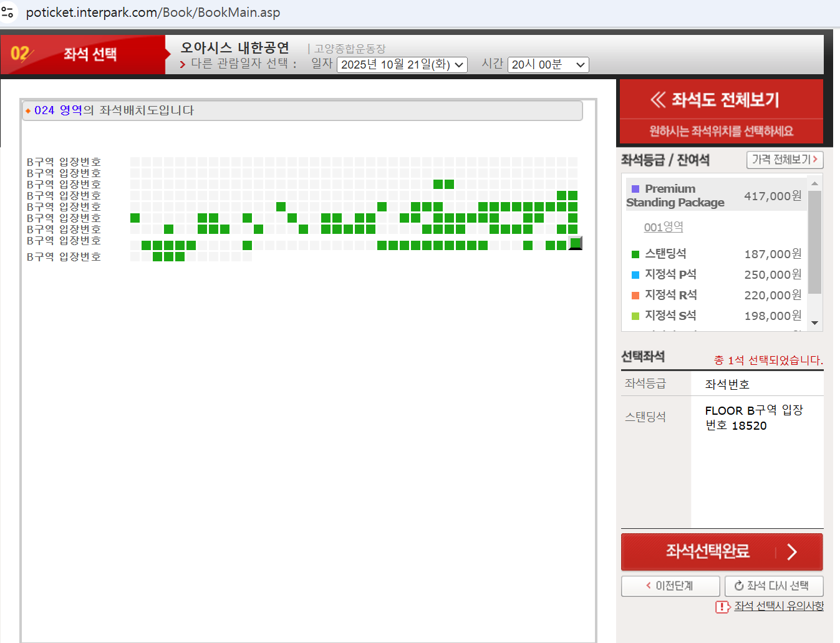Click the seat grade list scrollbar thumb

click(814, 242)
